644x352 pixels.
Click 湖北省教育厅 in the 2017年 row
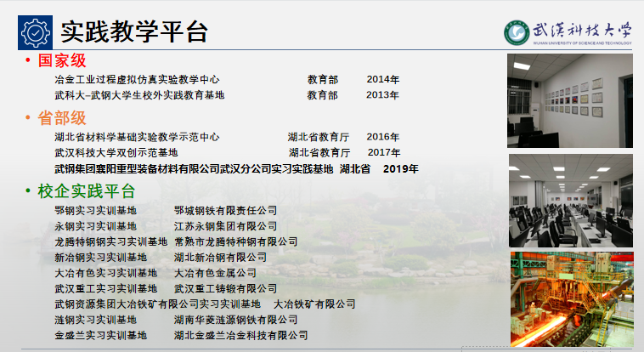tap(319, 152)
